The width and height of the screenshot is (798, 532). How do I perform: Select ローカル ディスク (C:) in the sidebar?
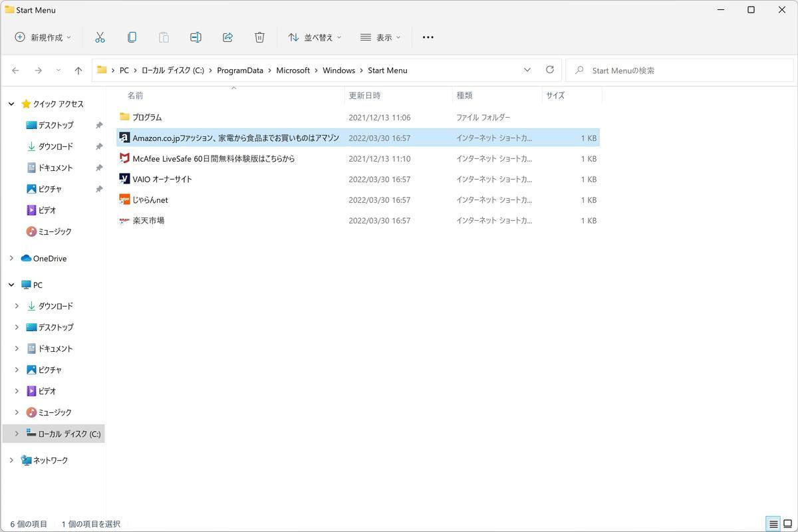click(69, 434)
